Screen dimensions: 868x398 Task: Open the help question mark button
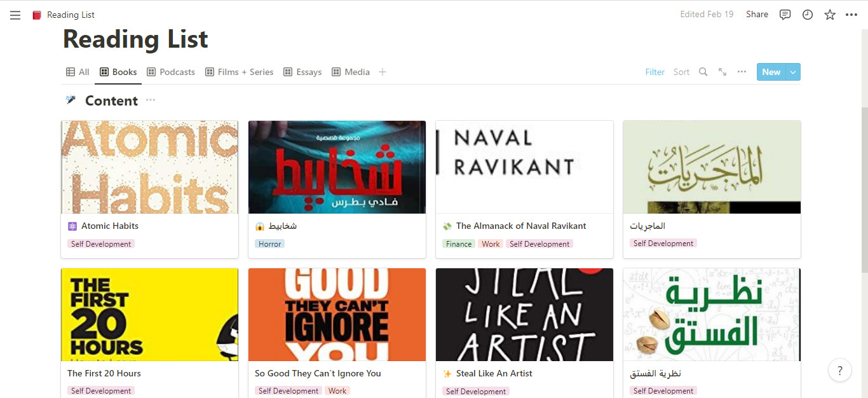coord(840,371)
